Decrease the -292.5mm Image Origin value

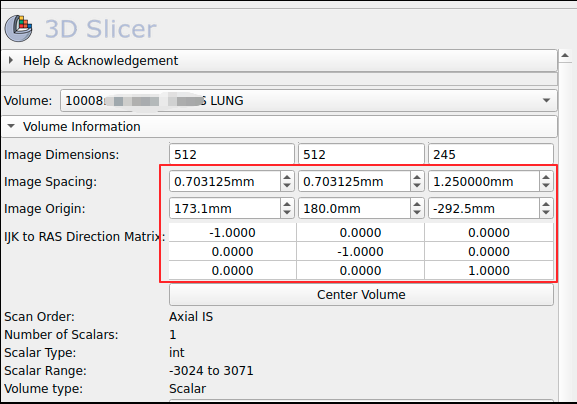point(546,213)
